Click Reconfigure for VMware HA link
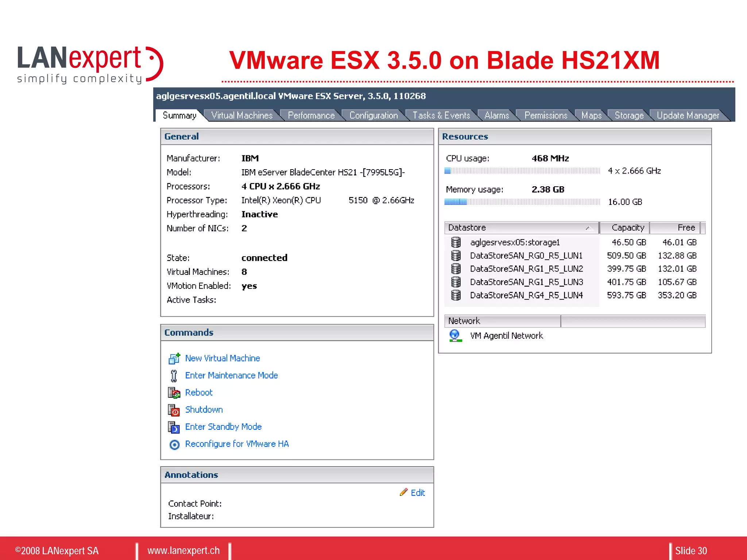747x560 pixels. point(237,444)
